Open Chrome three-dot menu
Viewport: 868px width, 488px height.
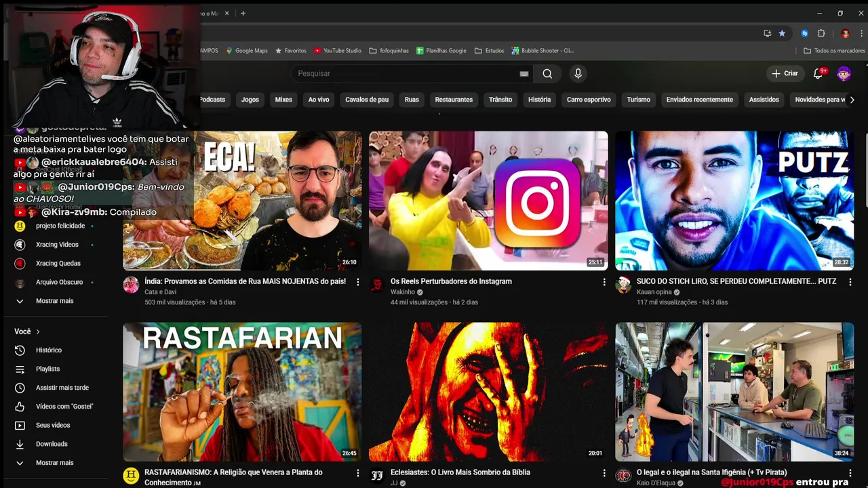point(861,33)
